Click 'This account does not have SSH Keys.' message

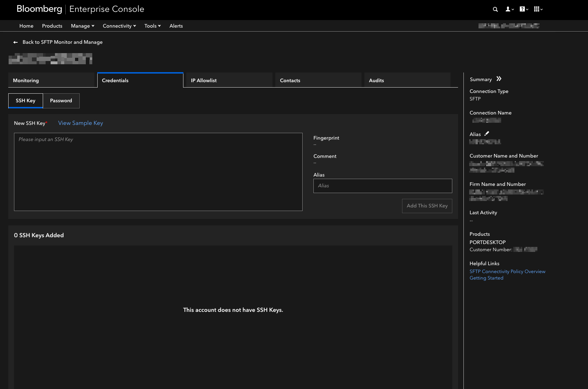[x=233, y=310]
